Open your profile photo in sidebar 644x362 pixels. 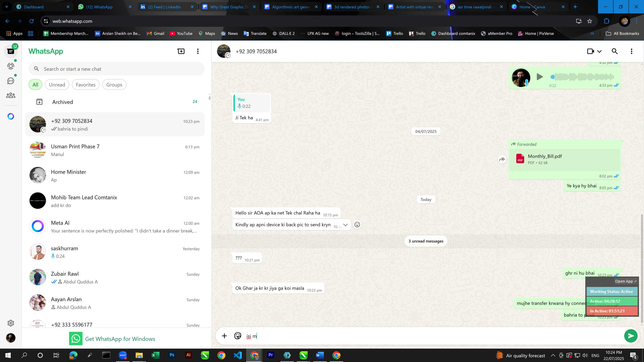(11, 338)
